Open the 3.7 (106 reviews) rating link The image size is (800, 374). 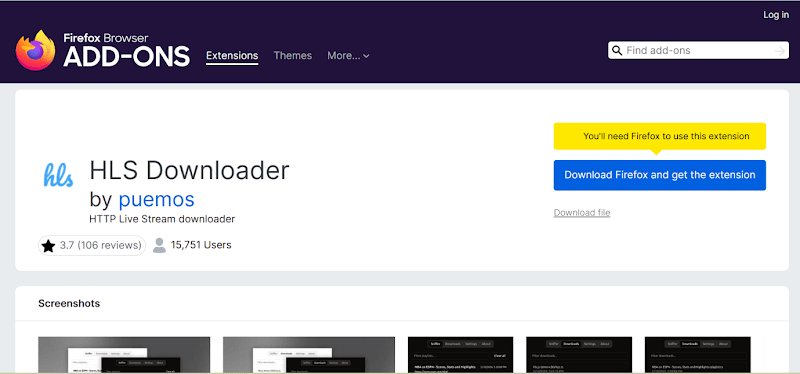coord(92,245)
